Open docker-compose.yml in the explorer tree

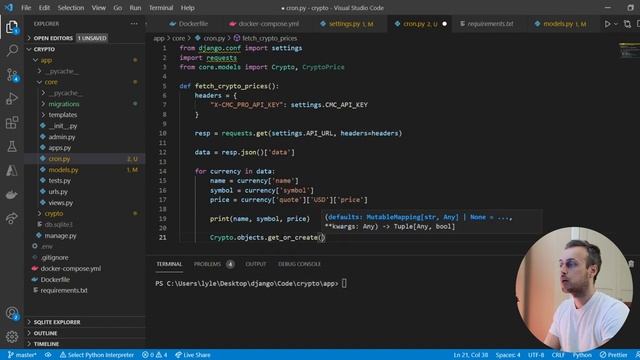coord(71,269)
